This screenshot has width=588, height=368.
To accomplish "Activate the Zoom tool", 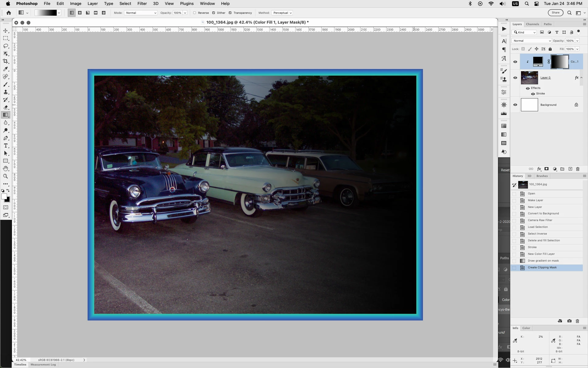I will 6,176.
